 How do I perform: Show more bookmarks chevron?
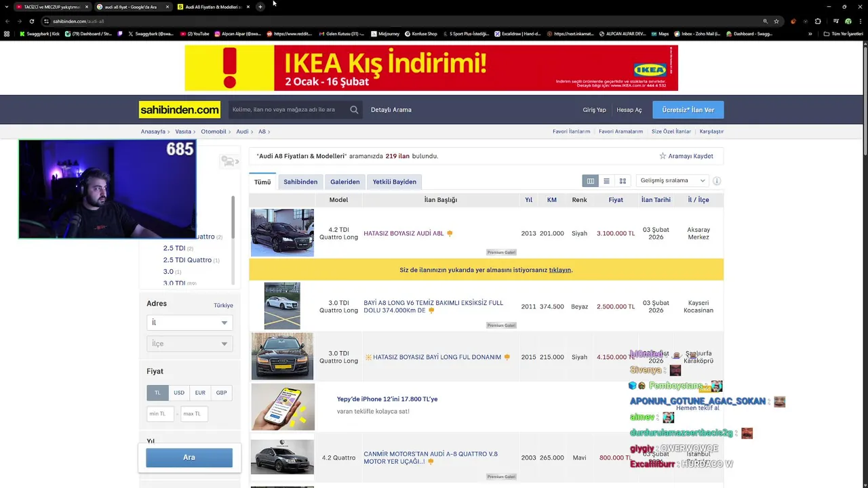click(x=810, y=34)
